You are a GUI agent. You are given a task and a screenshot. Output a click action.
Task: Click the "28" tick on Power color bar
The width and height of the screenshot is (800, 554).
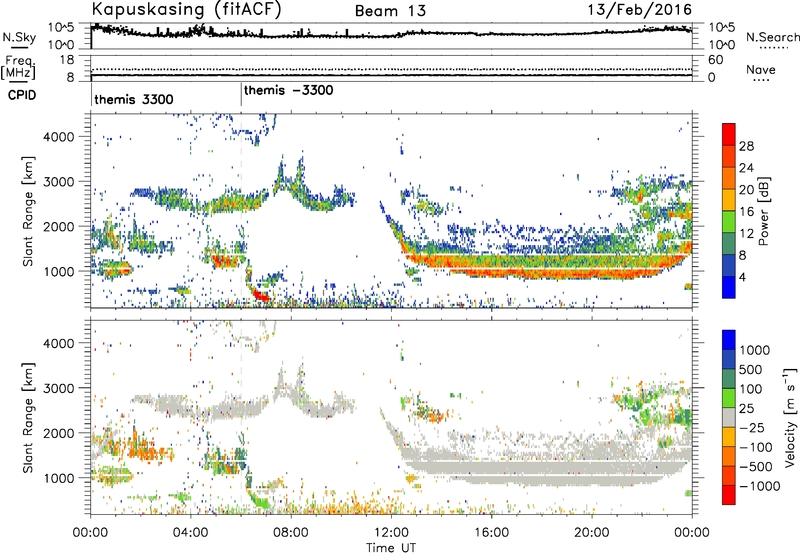point(746,146)
